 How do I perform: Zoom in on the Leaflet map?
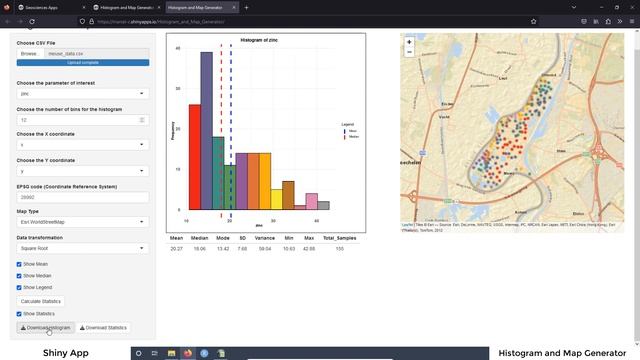409,42
